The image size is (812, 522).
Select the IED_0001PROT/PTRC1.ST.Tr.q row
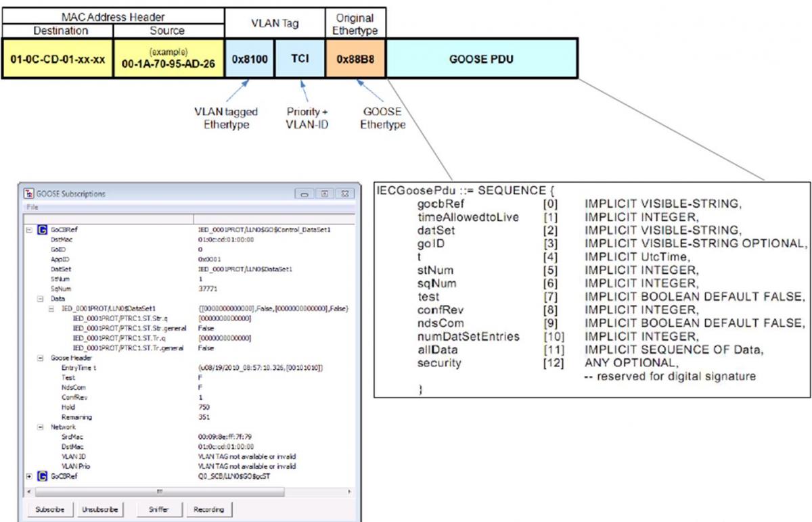(188, 338)
